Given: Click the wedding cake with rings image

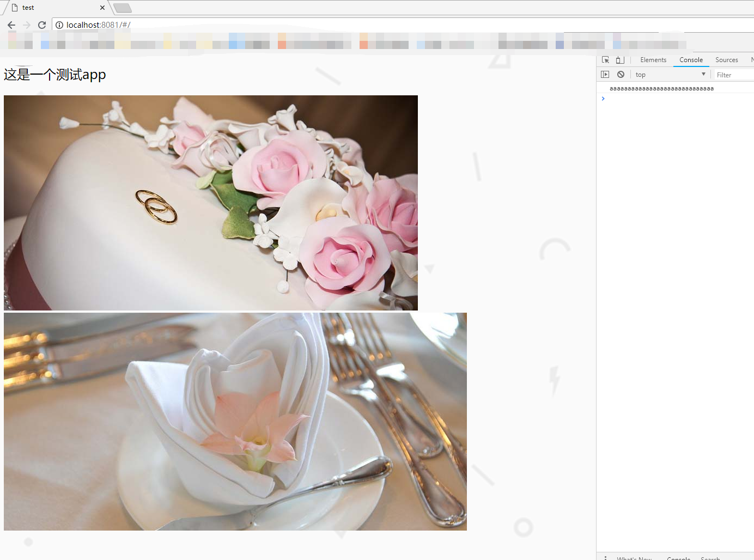Looking at the screenshot, I should (x=211, y=203).
